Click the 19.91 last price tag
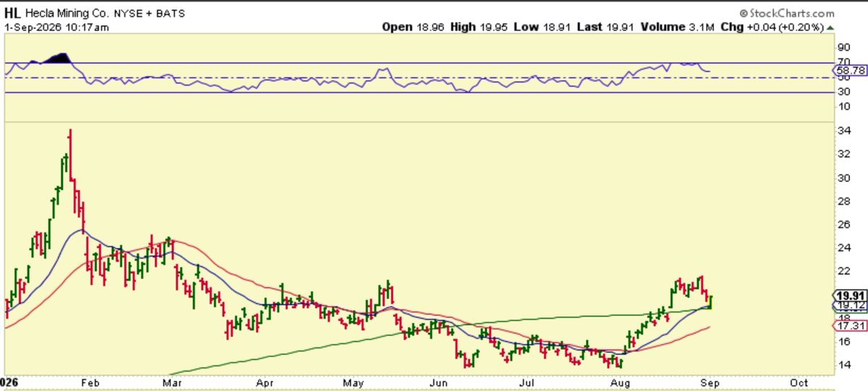868x391 pixels. [x=849, y=295]
